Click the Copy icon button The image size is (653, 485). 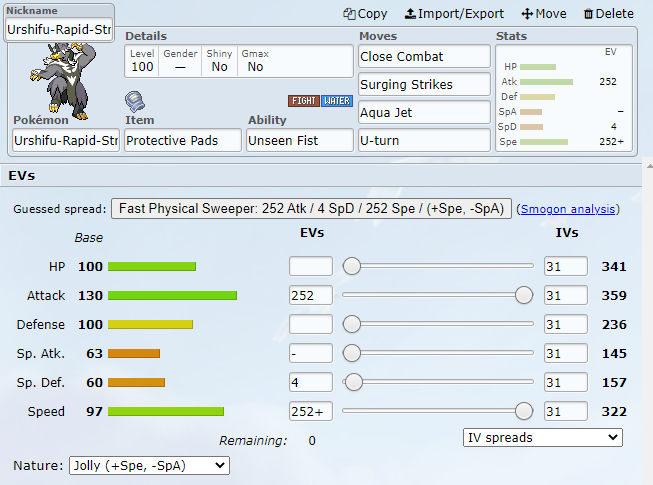(365, 14)
